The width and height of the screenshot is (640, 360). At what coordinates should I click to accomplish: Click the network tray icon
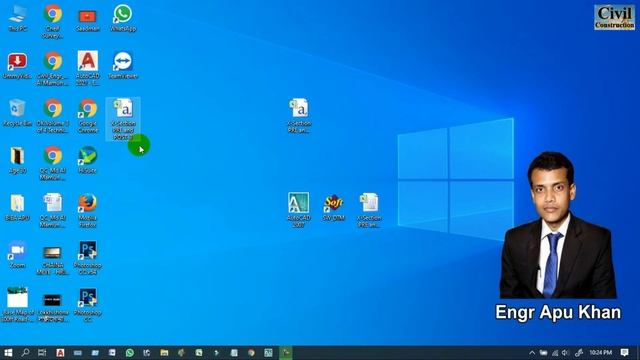coord(555,353)
